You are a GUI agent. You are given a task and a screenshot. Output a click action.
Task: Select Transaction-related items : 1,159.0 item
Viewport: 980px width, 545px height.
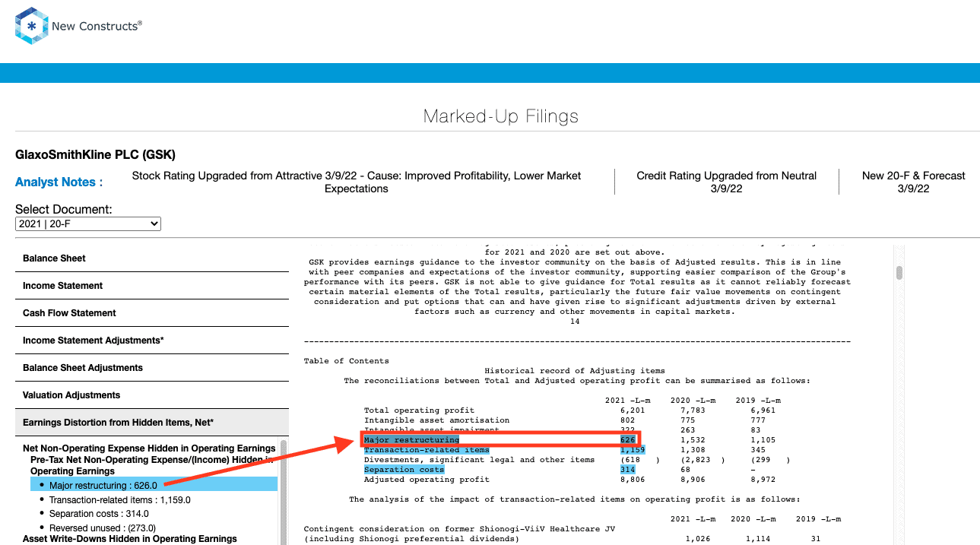[x=119, y=500]
